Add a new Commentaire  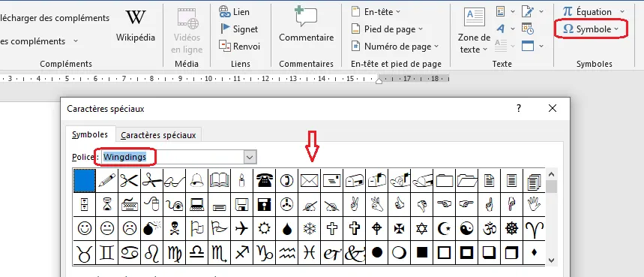click(307, 25)
